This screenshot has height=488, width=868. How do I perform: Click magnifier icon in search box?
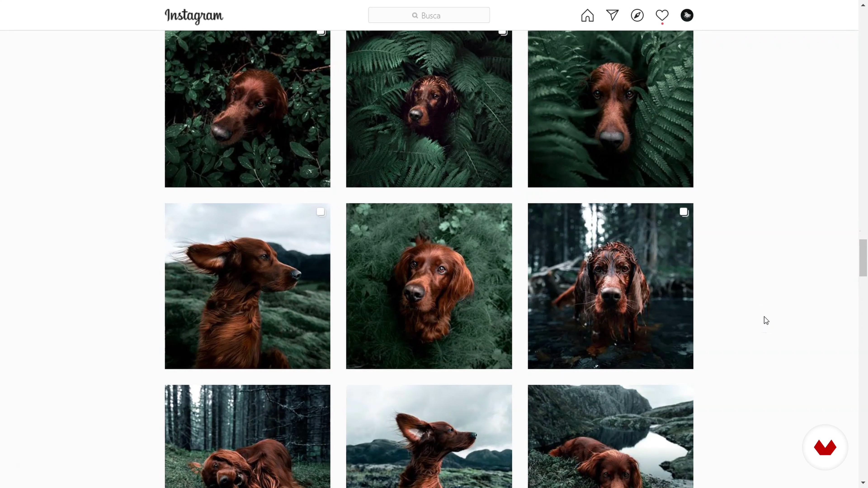[415, 16]
